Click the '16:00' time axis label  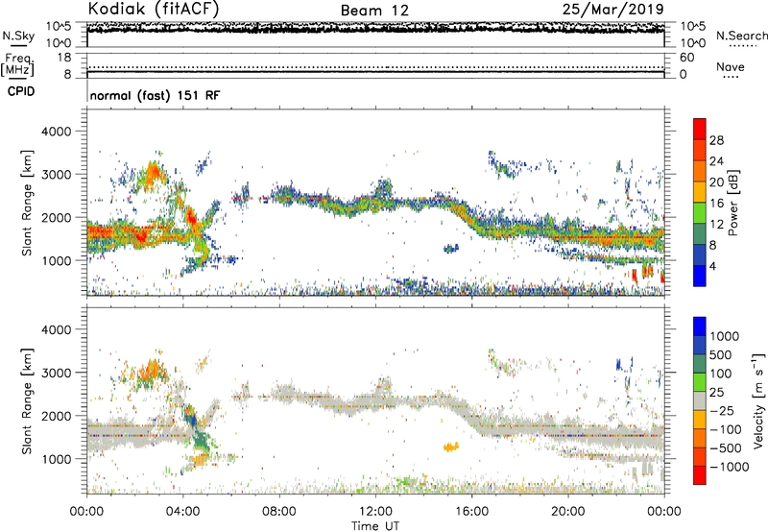coord(471,512)
